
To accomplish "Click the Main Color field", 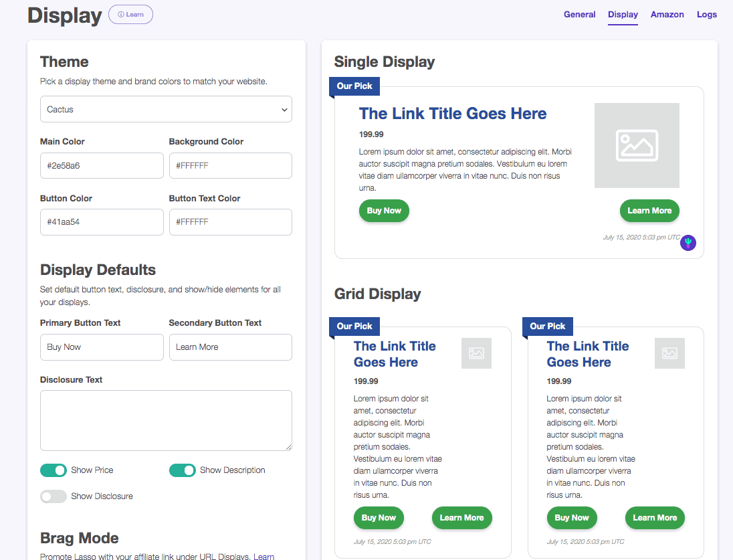I will coord(102,166).
